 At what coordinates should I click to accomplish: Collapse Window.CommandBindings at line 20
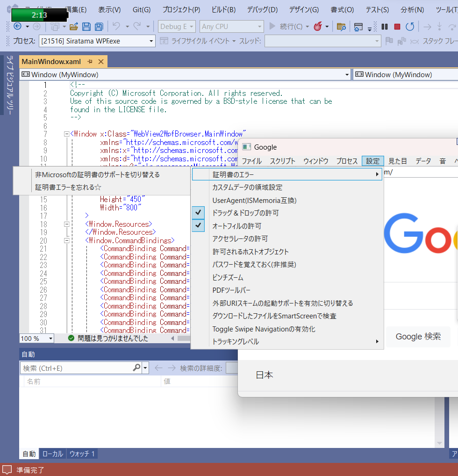(66, 240)
